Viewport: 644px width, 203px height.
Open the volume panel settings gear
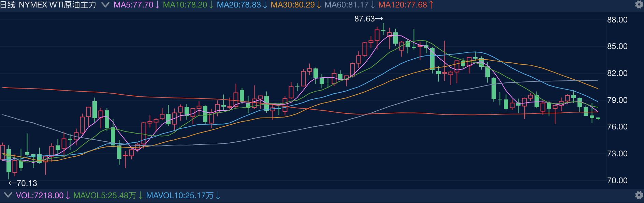point(639,195)
